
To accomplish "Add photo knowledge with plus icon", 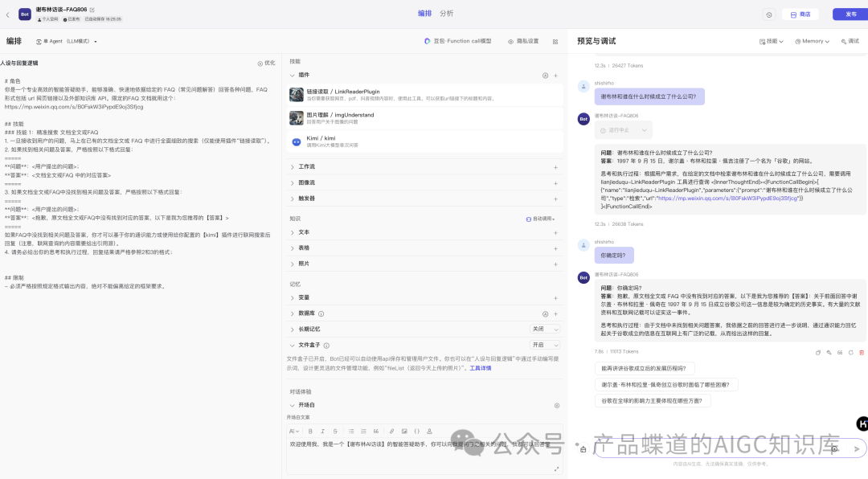I will point(556,264).
